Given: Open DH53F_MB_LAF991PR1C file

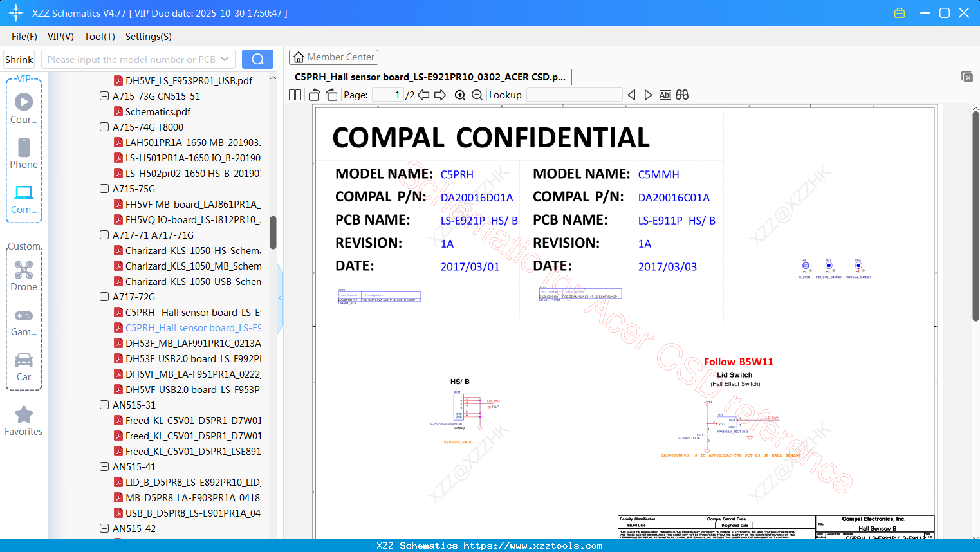Looking at the screenshot, I should [193, 343].
